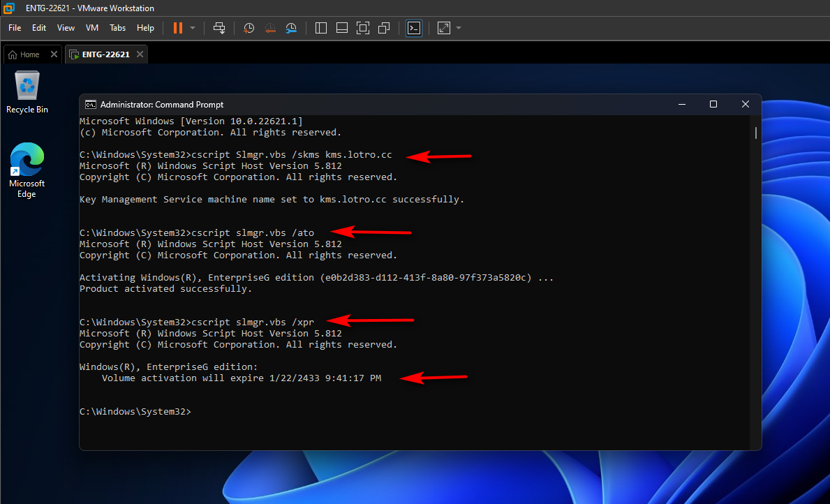Click the line 'cscript Slmgr.vbs /skms kms.lotro.cc'

(235, 154)
